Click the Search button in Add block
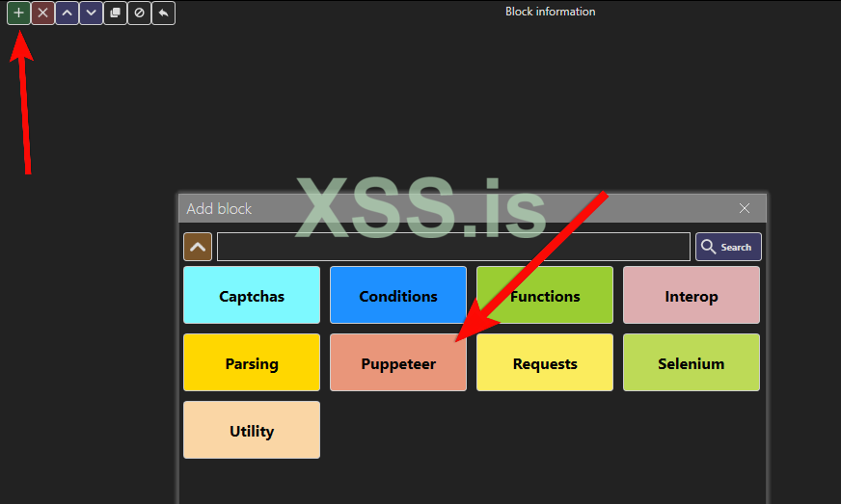841x504 pixels. click(728, 247)
